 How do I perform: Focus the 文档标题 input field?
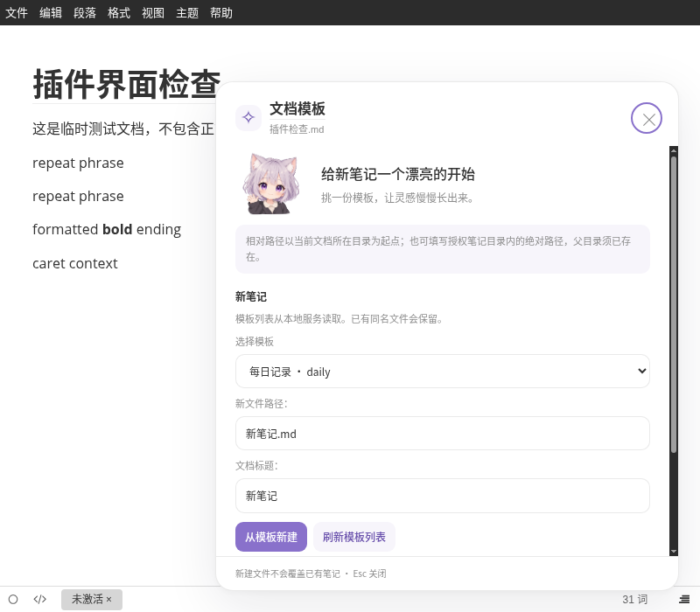tap(443, 496)
